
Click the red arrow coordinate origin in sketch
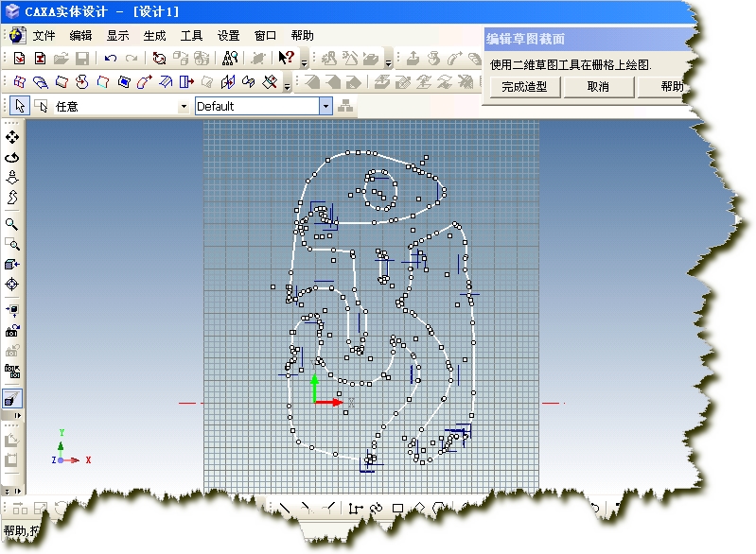(x=327, y=402)
